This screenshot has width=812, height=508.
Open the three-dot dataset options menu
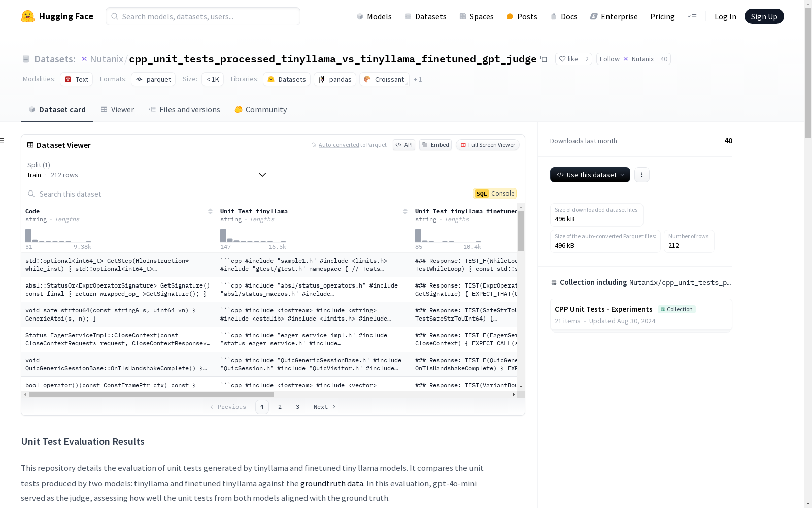tap(642, 175)
